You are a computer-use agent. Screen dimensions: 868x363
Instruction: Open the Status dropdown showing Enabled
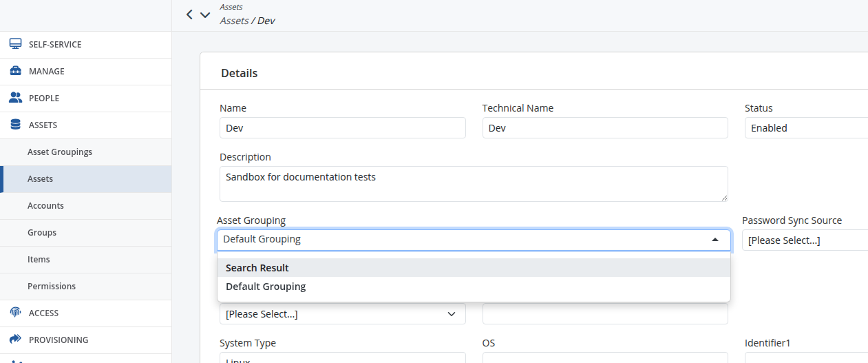[806, 128]
